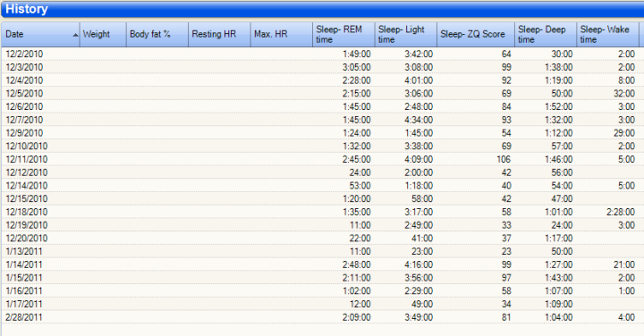Click ZQ score 37 on 12/20/2010

pyautogui.click(x=506, y=238)
